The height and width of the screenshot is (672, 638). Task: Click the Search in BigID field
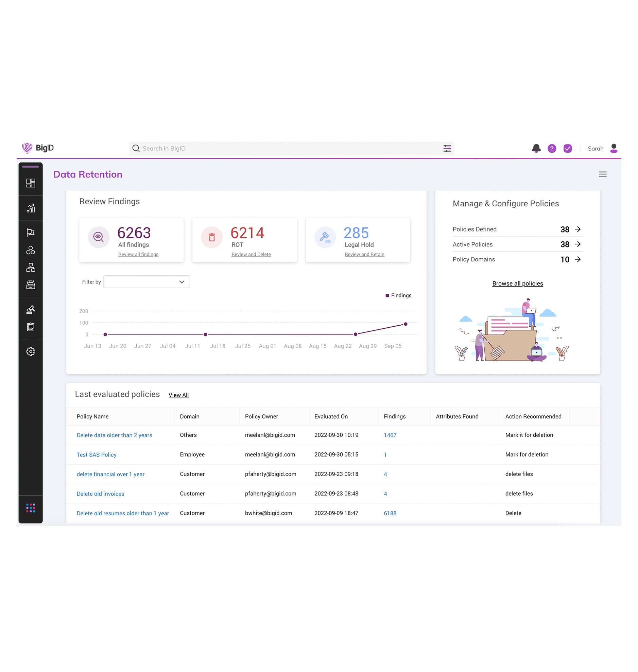click(291, 149)
